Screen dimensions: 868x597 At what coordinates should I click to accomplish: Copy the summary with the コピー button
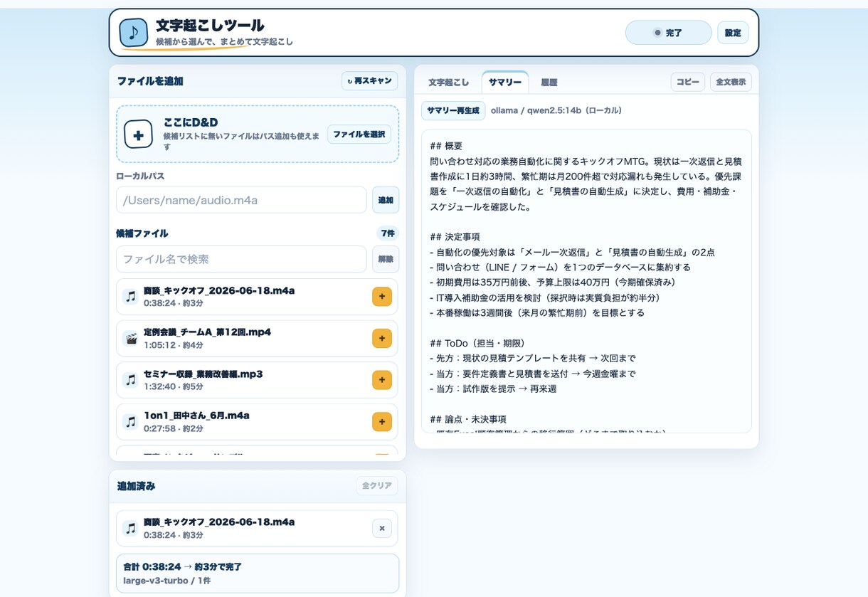[x=688, y=82]
